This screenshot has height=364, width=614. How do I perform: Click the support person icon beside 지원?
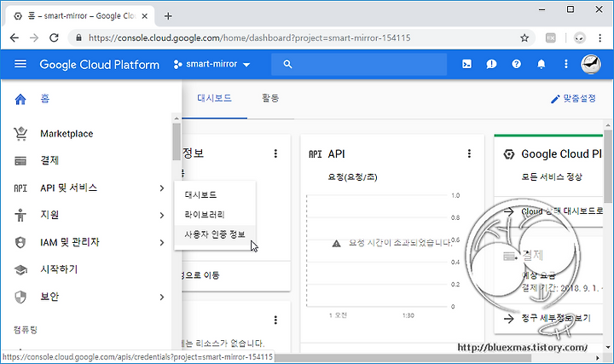point(20,216)
